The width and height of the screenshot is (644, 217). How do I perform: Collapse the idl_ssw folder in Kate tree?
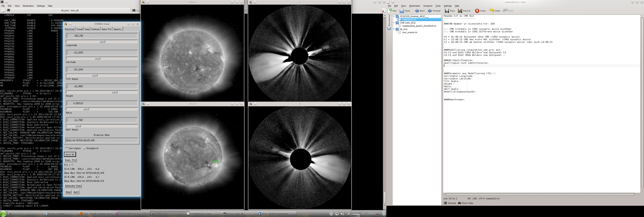click(394, 29)
